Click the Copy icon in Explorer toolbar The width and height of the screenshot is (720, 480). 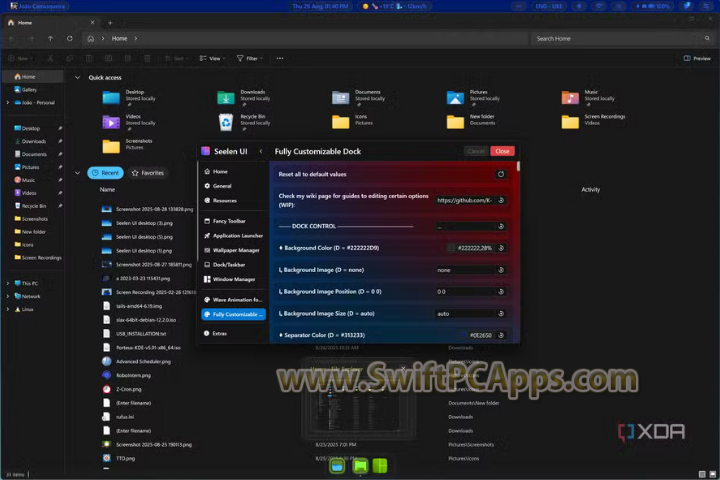70,58
